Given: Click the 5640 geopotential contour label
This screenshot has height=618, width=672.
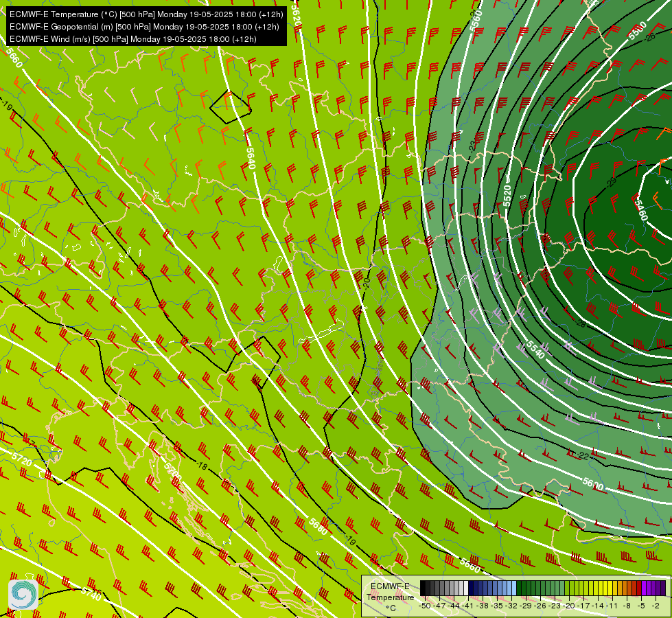Looking at the screenshot, I should pos(251,158).
